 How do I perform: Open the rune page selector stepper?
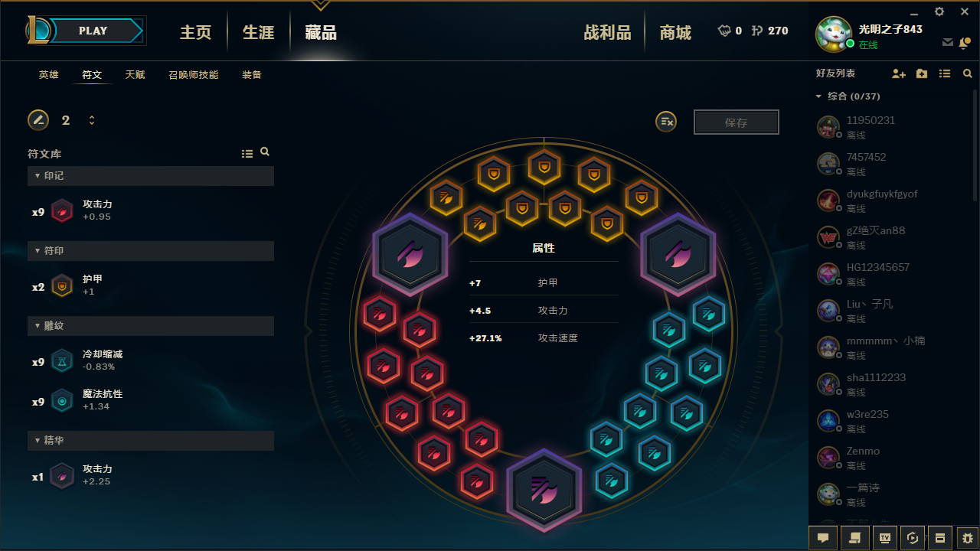[x=92, y=120]
